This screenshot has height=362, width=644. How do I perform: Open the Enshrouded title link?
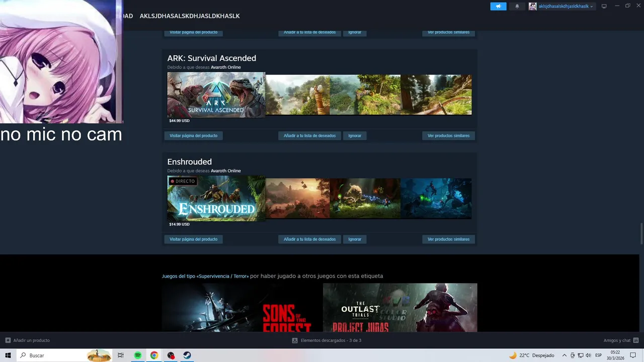189,162
